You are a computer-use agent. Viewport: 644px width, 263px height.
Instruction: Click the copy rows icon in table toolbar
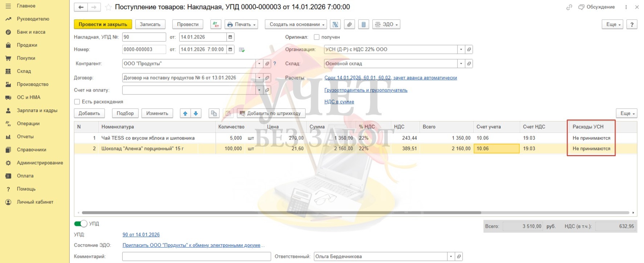(214, 113)
